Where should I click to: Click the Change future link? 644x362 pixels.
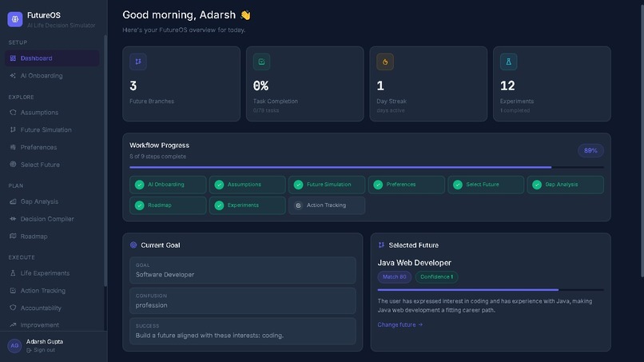(400, 324)
